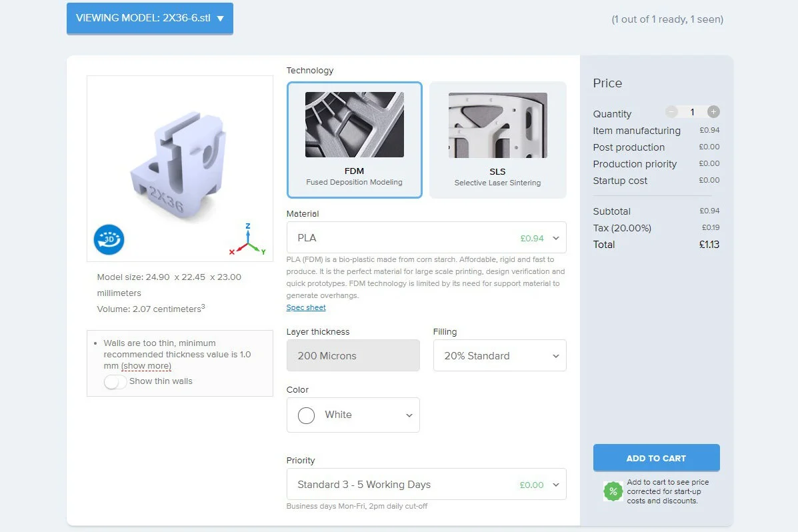Open the Filling percentage dropdown
The height and width of the screenshot is (532, 798).
(499, 355)
